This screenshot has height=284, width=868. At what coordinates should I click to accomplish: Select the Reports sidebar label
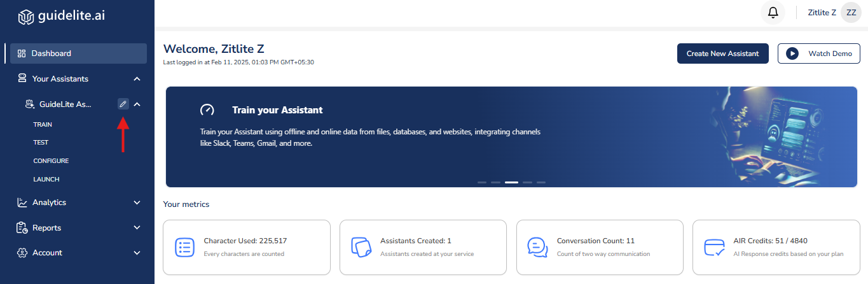(47, 228)
